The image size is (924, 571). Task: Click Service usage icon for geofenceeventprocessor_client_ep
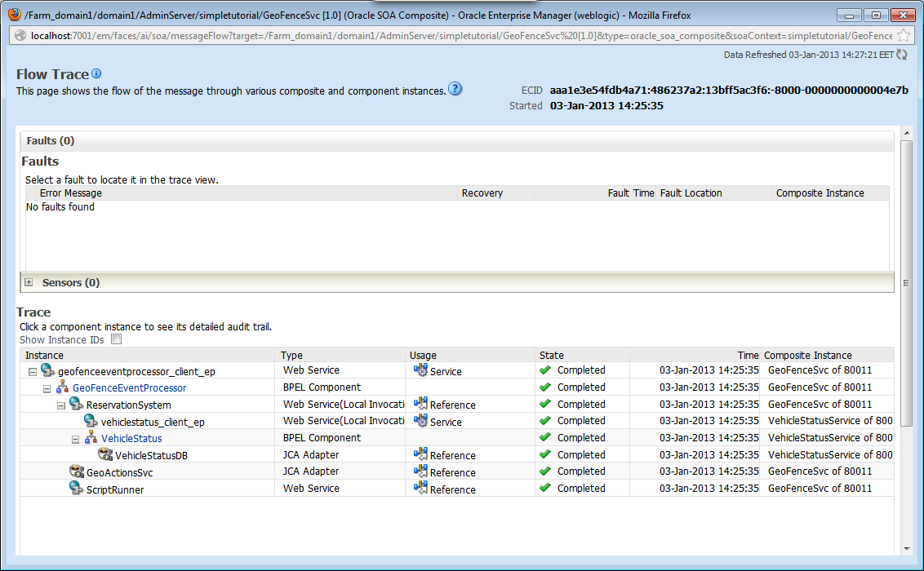[x=420, y=370]
